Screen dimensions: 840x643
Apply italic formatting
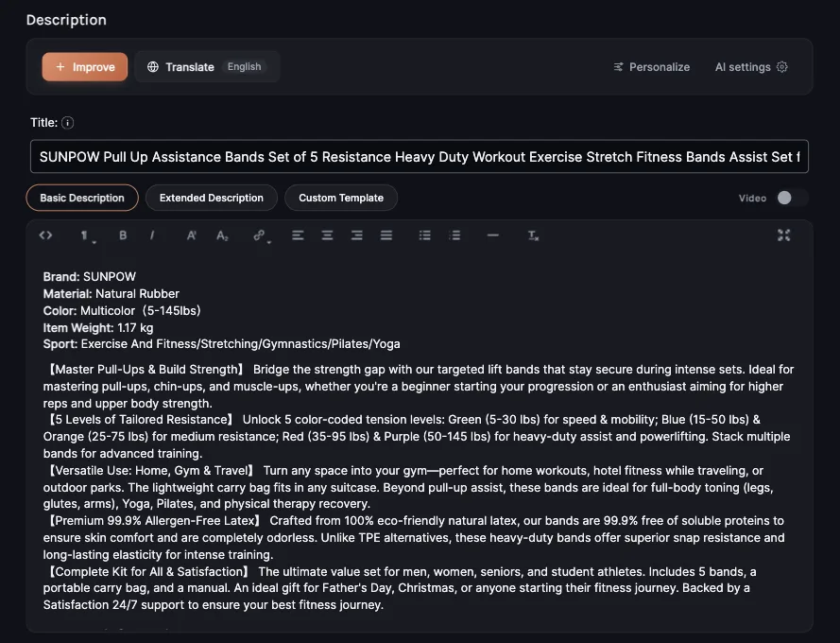tap(152, 235)
